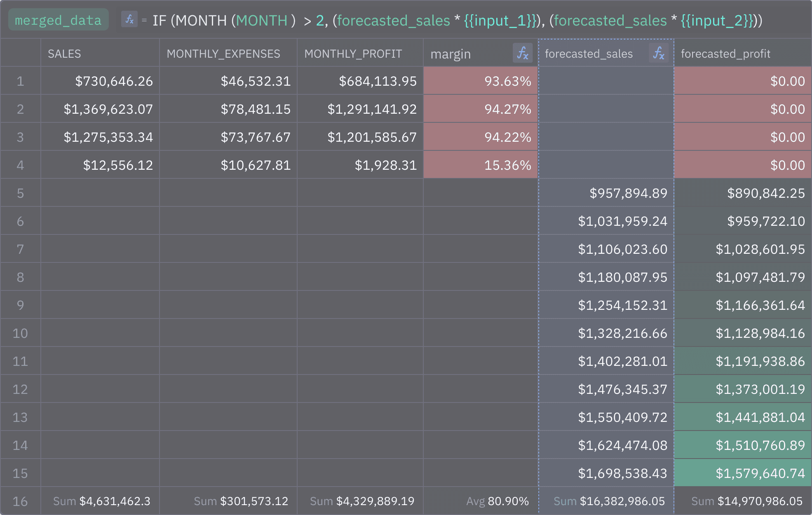
Task: Click forecasted profit cell $1,191,938.86
Action: (743, 361)
